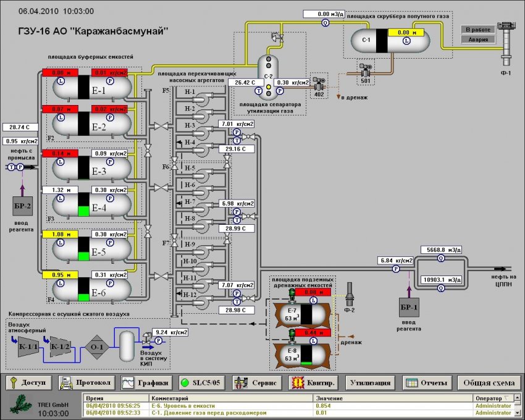Select log row Е-6. Уровень в емкости
Image resolution: width=525 pixels, height=420 pixels.
pos(298,406)
